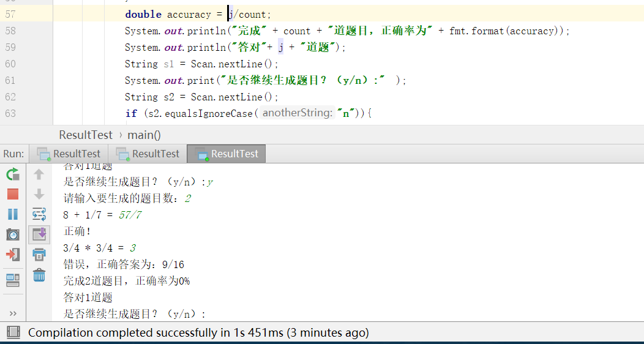Print console output with the printer icon
Image resolution: width=644 pixels, height=344 pixels.
[39, 255]
